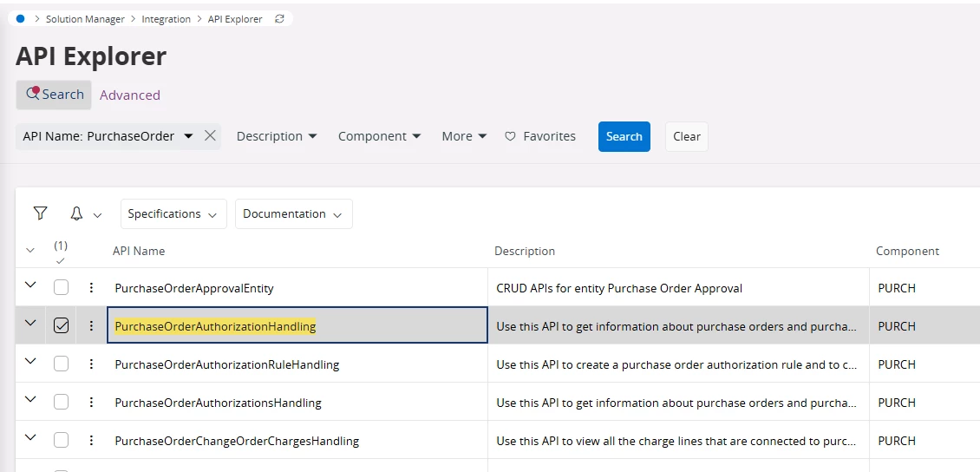Click the blue home dot in breadcrumb
Screen dimensions: 980x472
tap(20, 19)
